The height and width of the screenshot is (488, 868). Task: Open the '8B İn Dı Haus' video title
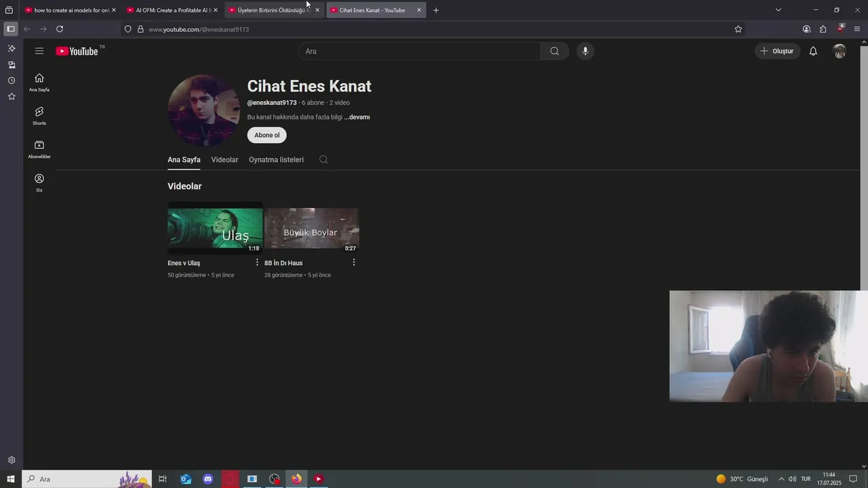(x=283, y=263)
